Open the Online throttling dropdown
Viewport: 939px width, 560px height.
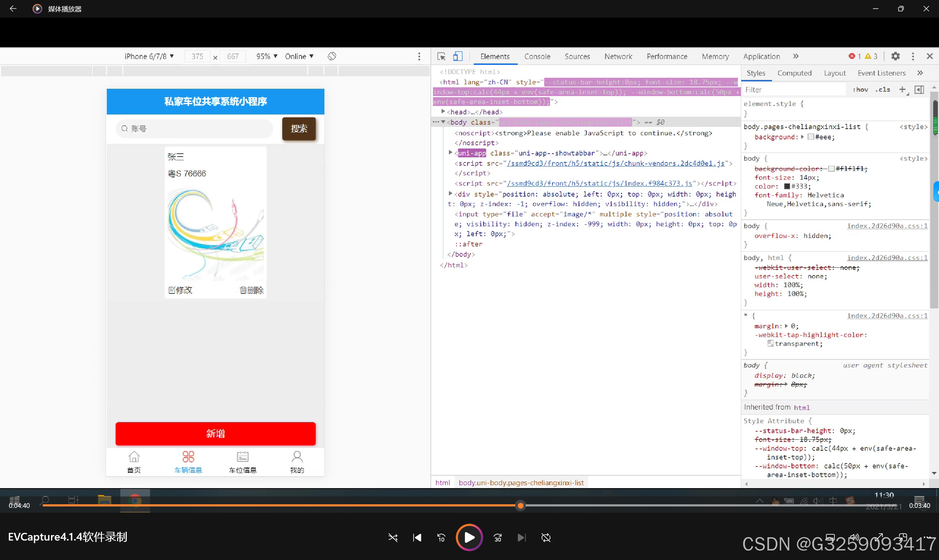pyautogui.click(x=299, y=56)
